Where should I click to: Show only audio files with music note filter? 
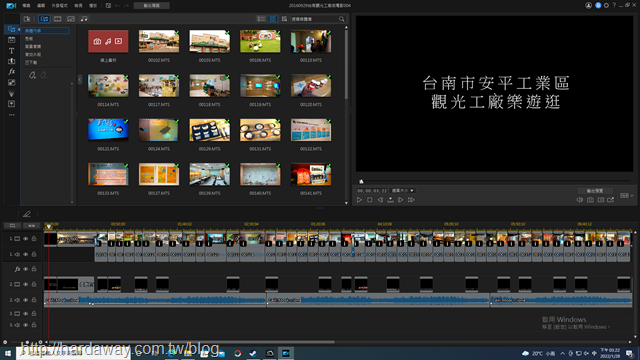84,19
